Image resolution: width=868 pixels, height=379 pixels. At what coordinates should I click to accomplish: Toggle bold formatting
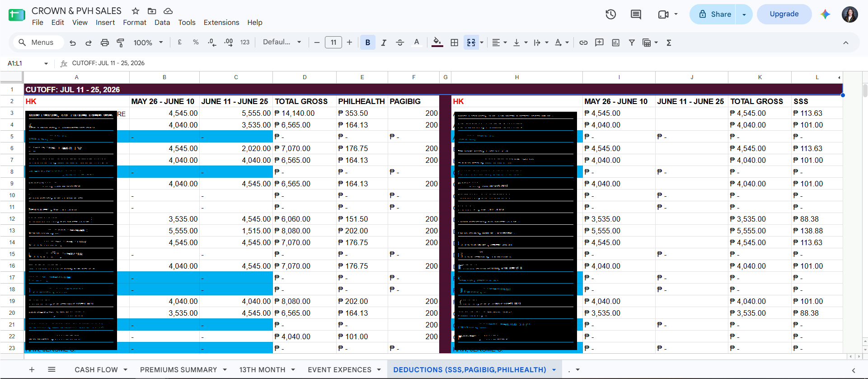tap(368, 43)
